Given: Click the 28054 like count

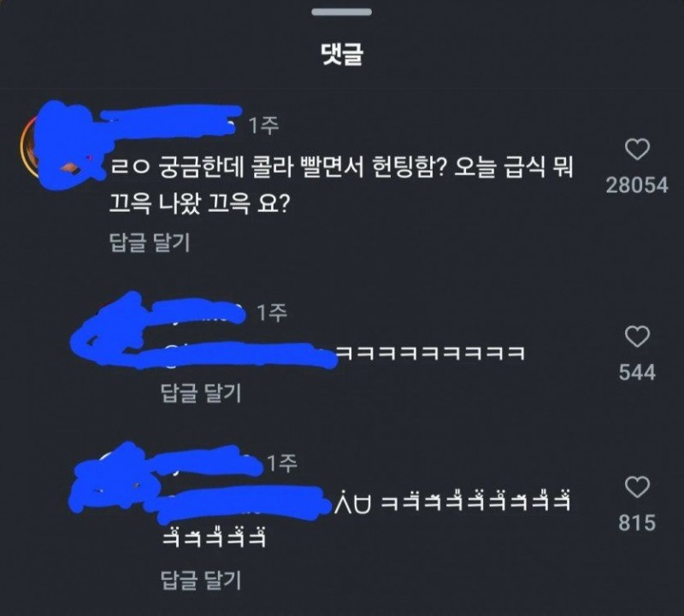Looking at the screenshot, I should pyautogui.click(x=637, y=185).
